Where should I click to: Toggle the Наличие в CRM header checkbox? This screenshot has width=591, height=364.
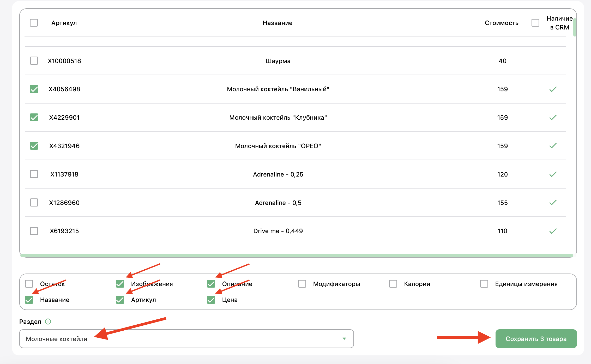click(535, 23)
